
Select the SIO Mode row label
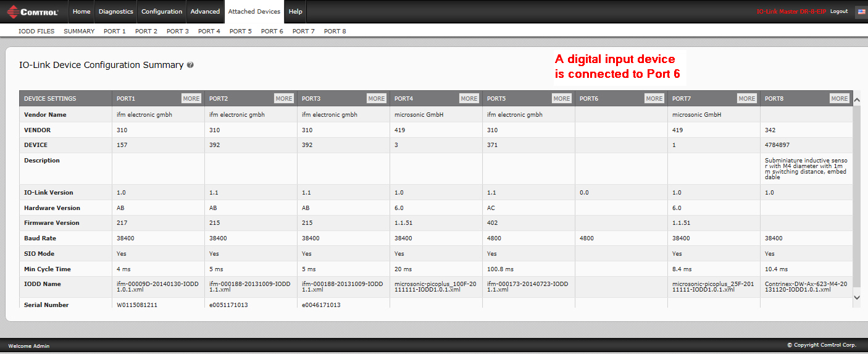[x=40, y=254]
